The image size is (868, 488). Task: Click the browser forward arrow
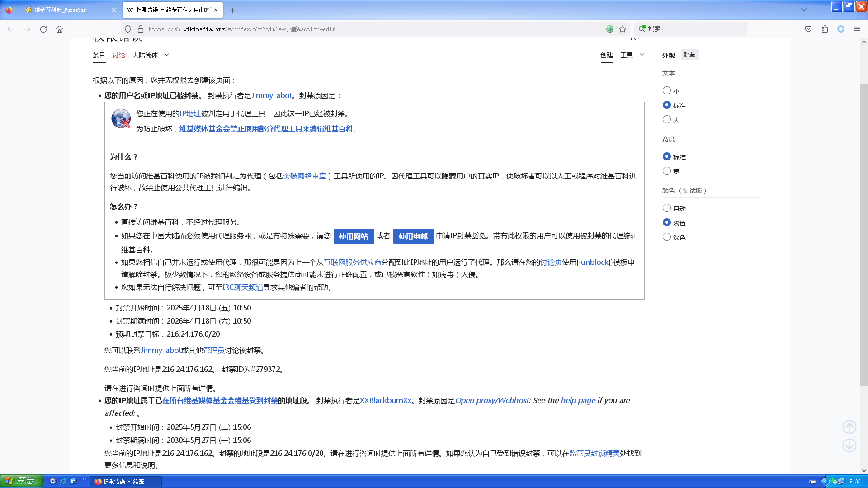click(x=27, y=29)
